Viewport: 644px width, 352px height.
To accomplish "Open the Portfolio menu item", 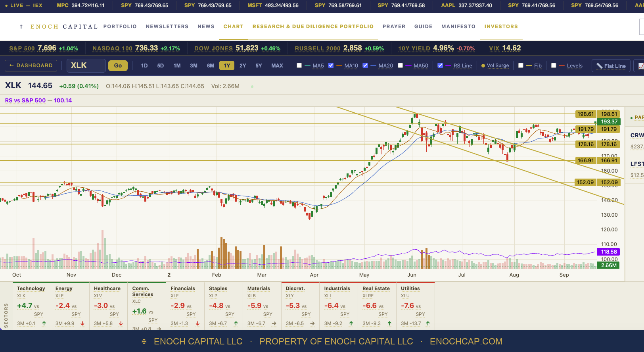I will click(x=120, y=27).
